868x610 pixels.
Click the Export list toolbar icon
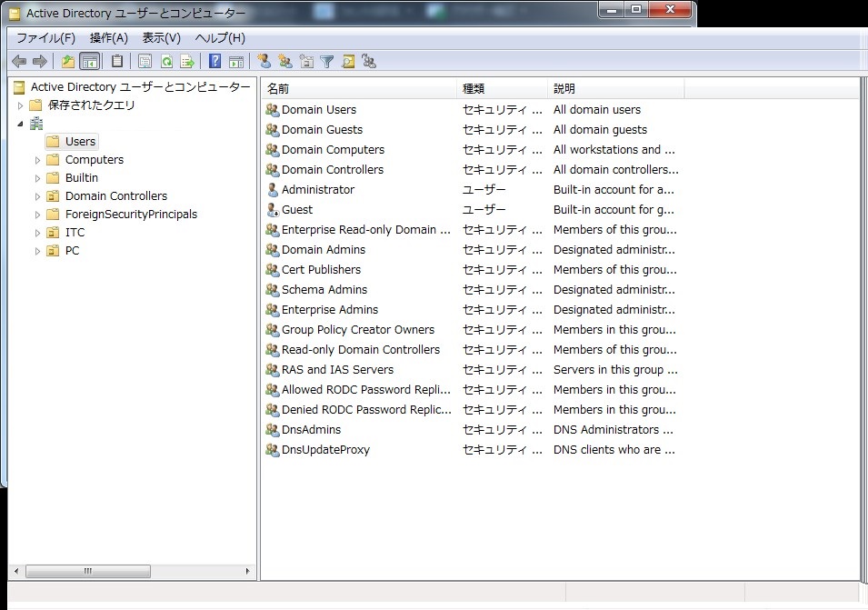click(x=187, y=62)
